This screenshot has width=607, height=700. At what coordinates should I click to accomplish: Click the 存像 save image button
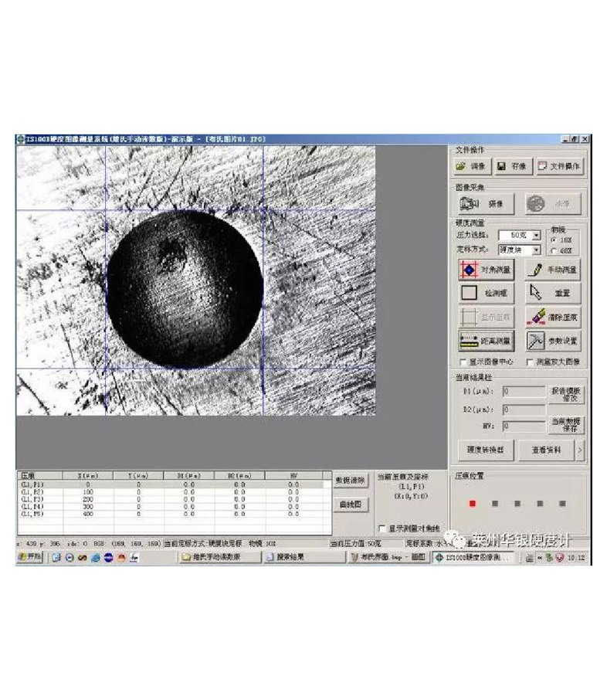pyautogui.click(x=512, y=166)
